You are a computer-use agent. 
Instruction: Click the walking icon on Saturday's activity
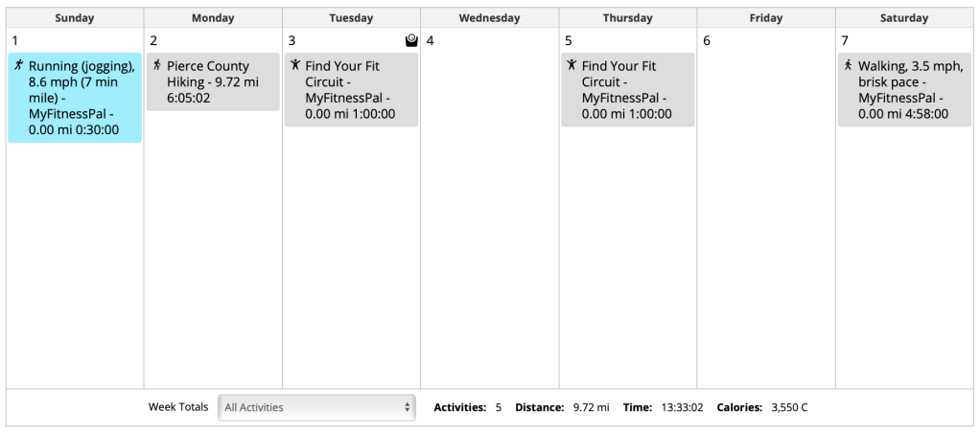[848, 65]
